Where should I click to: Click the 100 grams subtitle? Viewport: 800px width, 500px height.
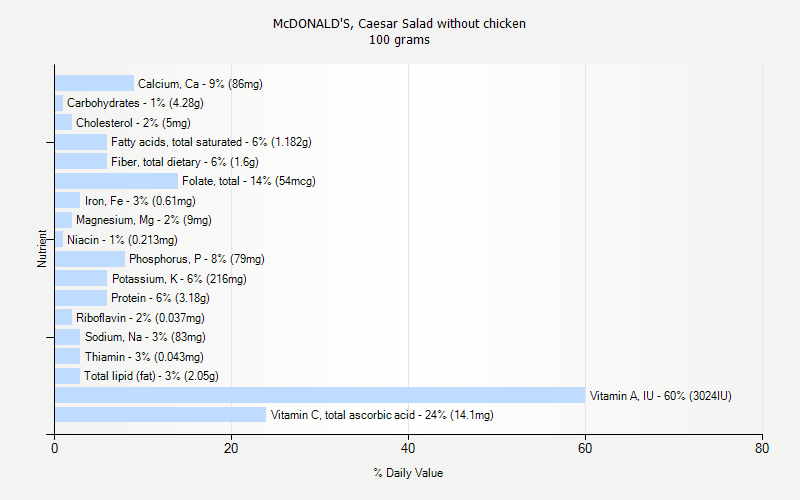(x=399, y=40)
